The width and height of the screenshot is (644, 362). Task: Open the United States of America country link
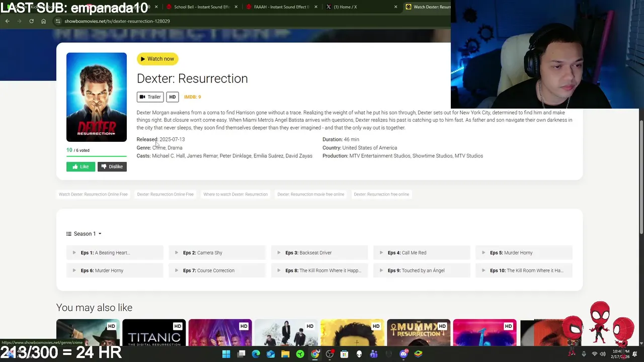369,148
